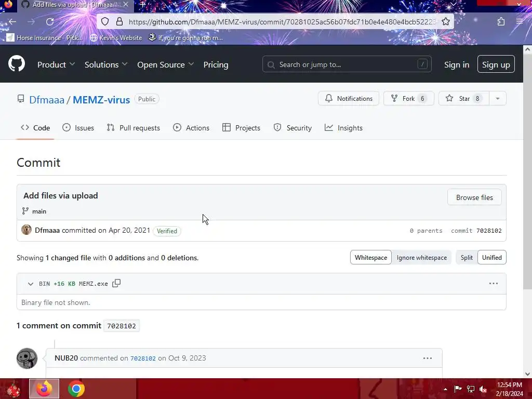Close the 'Add files via upload' tab

pos(126,4)
